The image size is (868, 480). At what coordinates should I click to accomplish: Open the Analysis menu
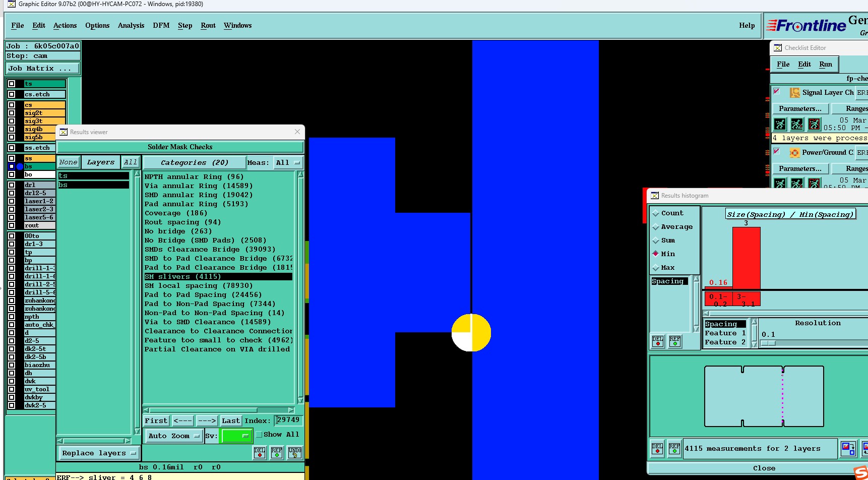click(131, 26)
